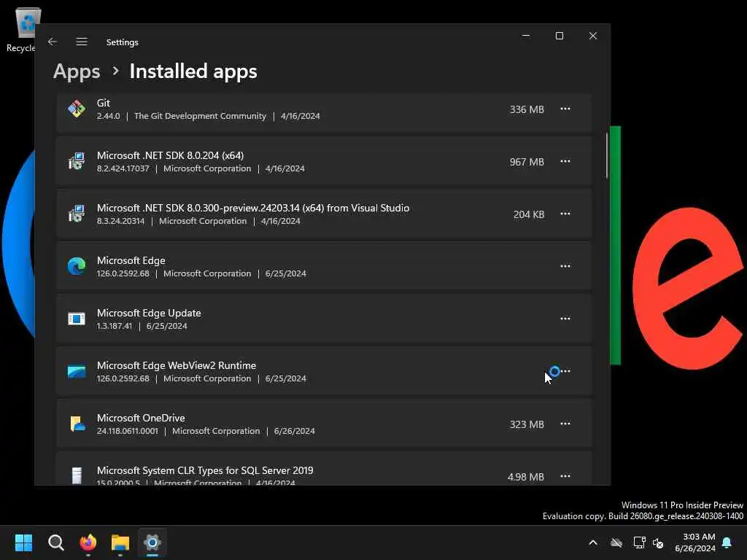The image size is (747, 560).
Task: Click the 323 MB size value
Action: pos(527,424)
